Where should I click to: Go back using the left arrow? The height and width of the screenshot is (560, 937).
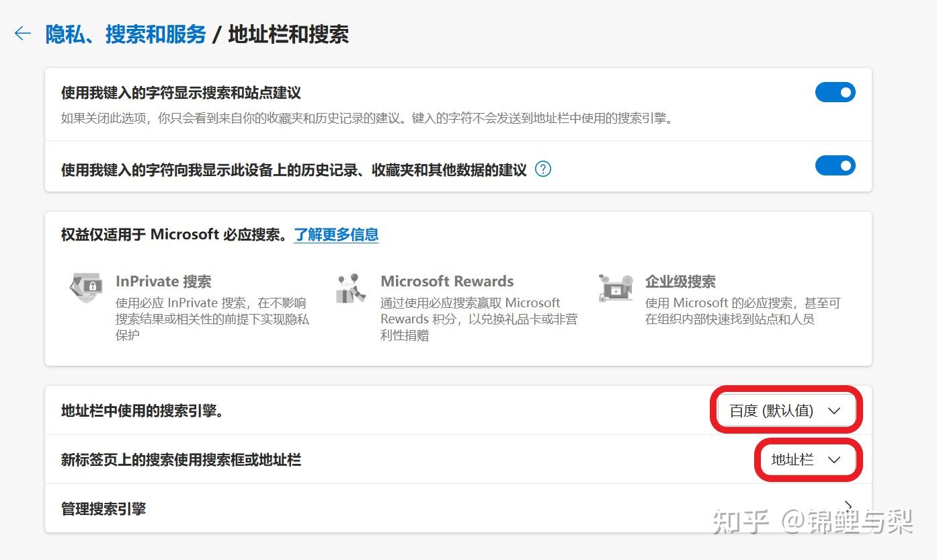(23, 34)
